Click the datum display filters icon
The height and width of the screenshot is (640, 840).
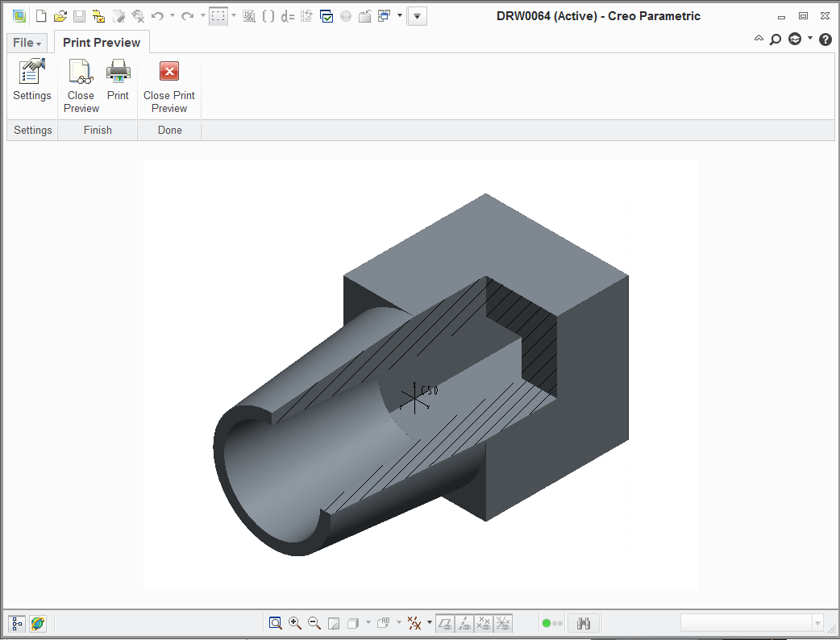(414, 623)
